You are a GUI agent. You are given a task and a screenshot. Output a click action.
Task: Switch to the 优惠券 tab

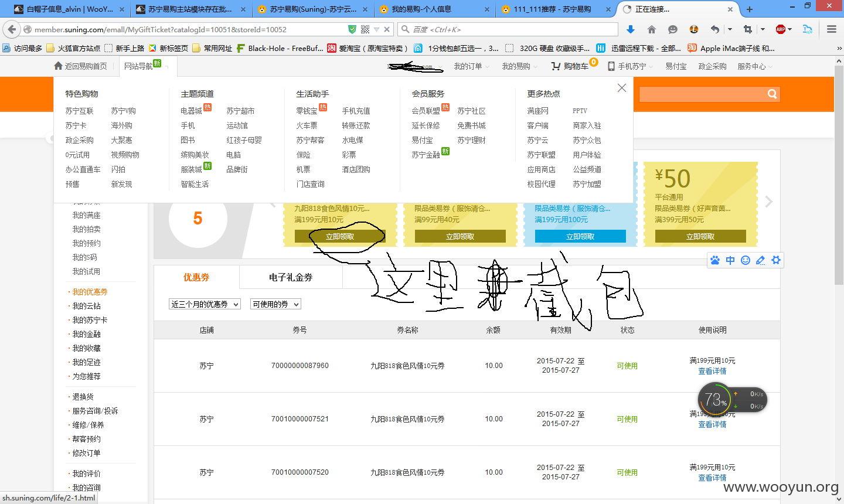tap(196, 277)
